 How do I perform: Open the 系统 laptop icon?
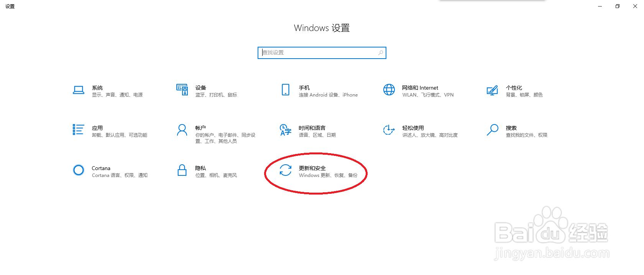(x=79, y=90)
